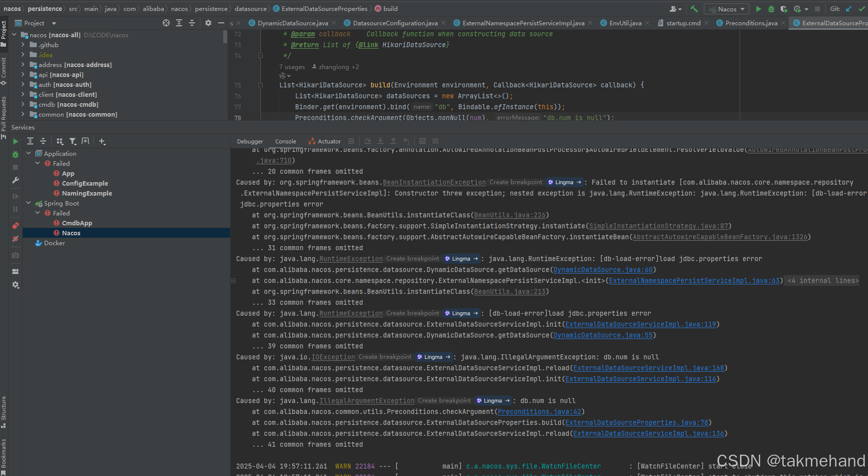868x476 pixels.
Task: Click the Git update project arrow
Action: click(x=849, y=9)
